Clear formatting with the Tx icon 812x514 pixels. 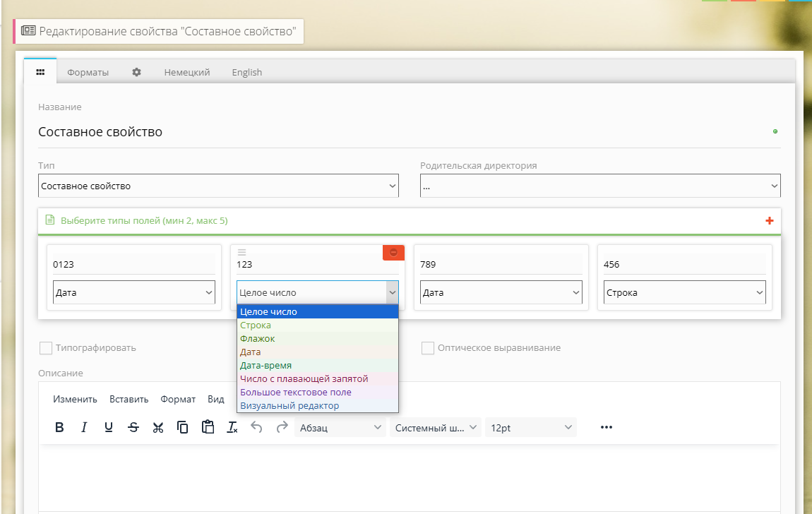[x=232, y=427]
